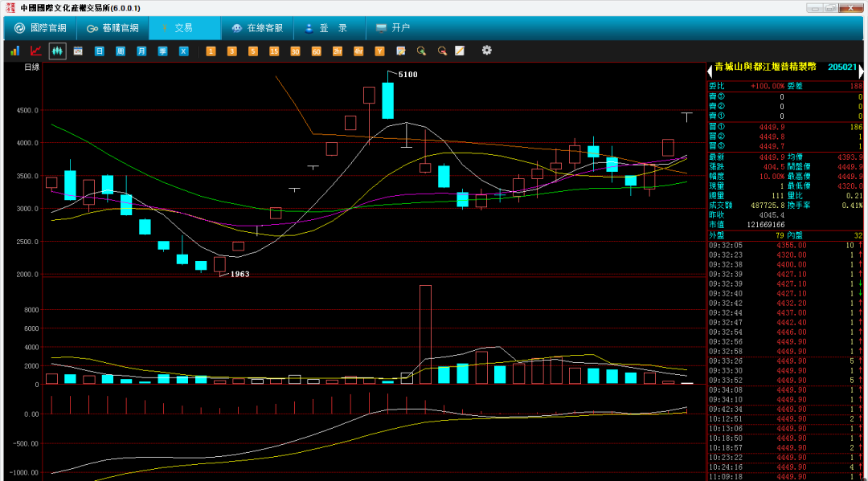
Task: Select the 15-minute interval icon
Action: (273, 51)
